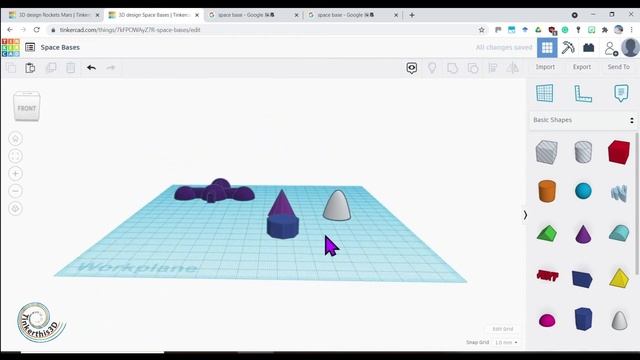Open the user profile avatar
Viewport: 640px width, 360px height.
point(630,47)
